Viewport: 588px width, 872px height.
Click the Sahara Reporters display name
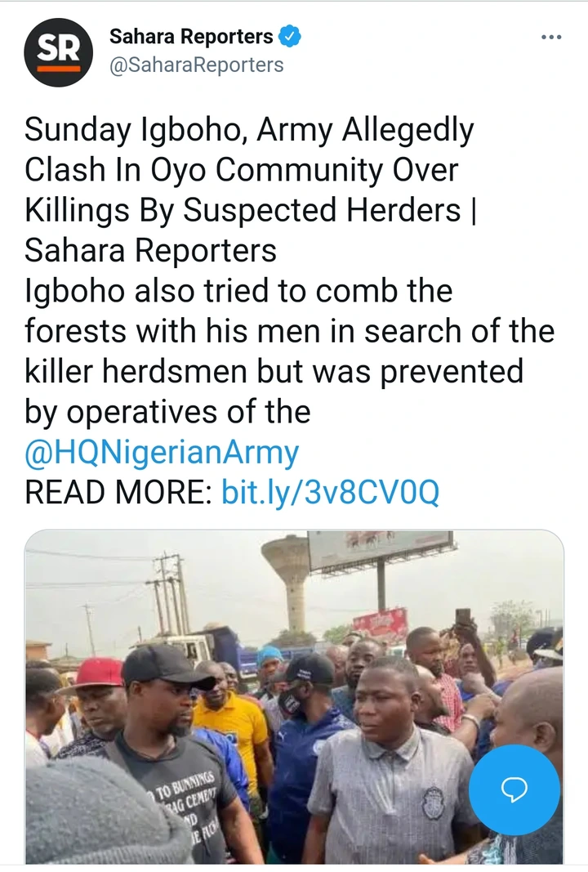191,37
